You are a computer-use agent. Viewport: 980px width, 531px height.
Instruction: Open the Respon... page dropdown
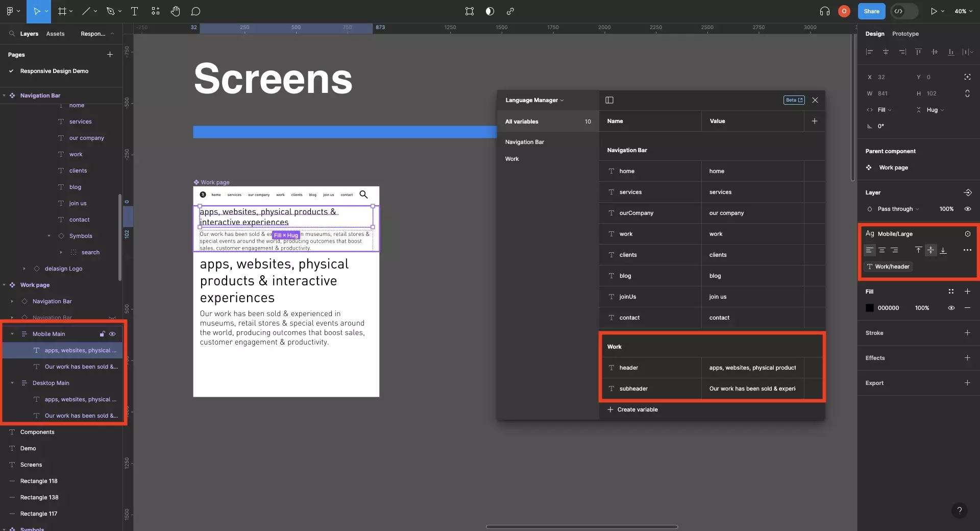click(x=97, y=34)
